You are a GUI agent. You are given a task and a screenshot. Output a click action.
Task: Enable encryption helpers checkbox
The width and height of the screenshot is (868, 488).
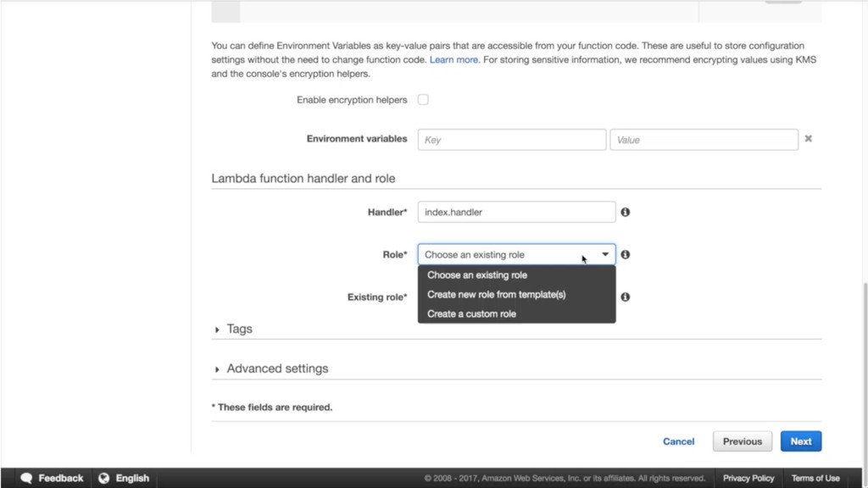pyautogui.click(x=423, y=99)
